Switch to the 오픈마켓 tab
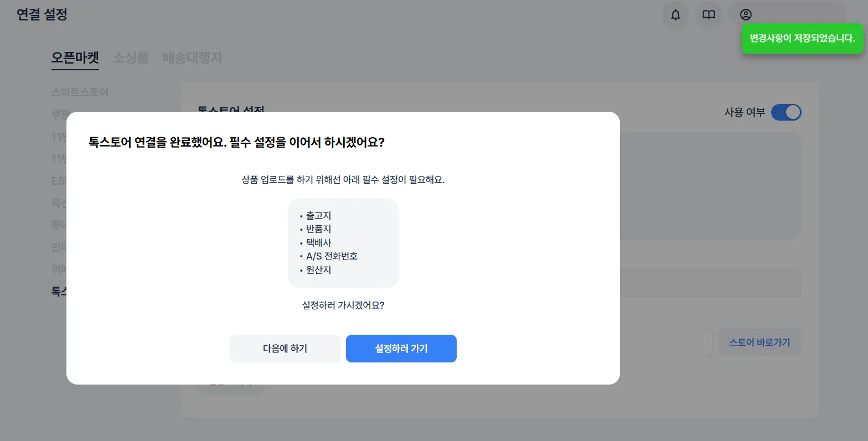 tap(75, 58)
